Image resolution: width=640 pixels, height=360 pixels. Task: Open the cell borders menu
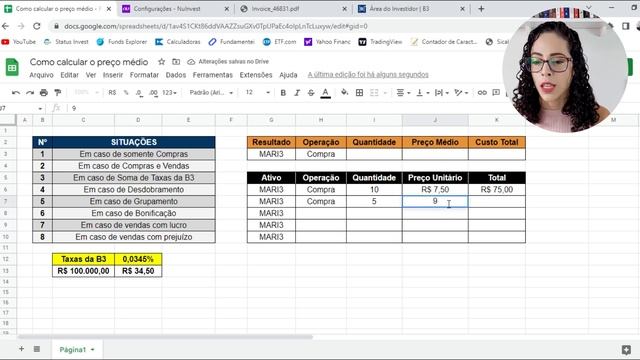359,93
